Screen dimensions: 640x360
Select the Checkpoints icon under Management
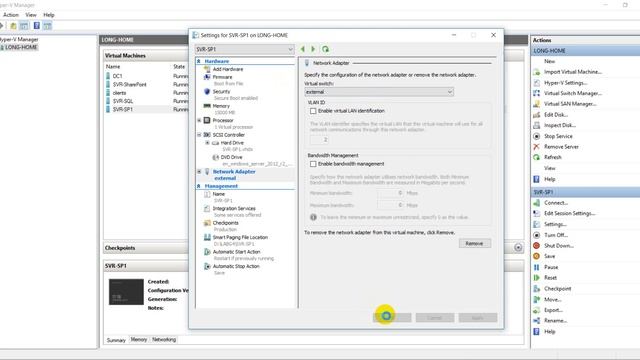coord(207,223)
